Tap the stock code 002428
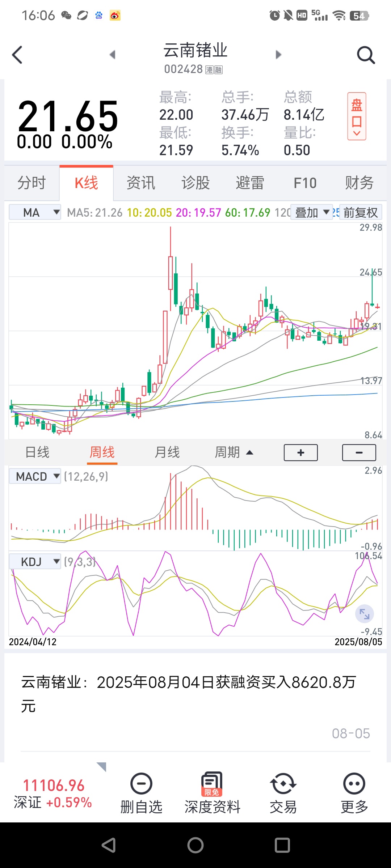The width and height of the screenshot is (391, 868). coord(183,69)
